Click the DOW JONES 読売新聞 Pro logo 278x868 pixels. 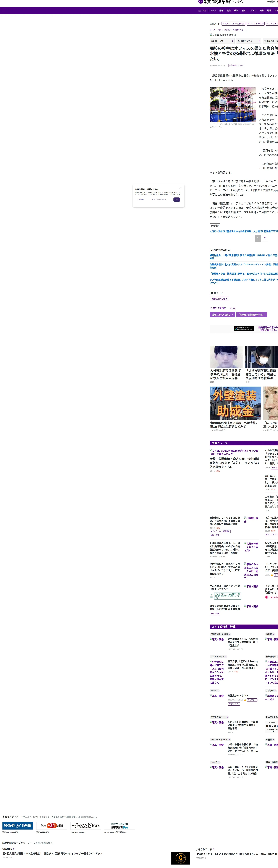tap(120, 826)
